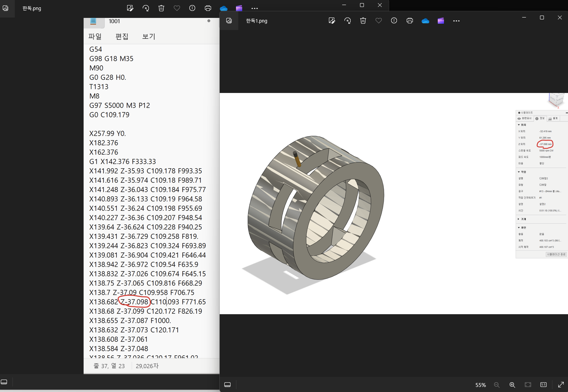View image at actual size 1:1
Viewport: 568px width, 392px height.
click(544, 384)
